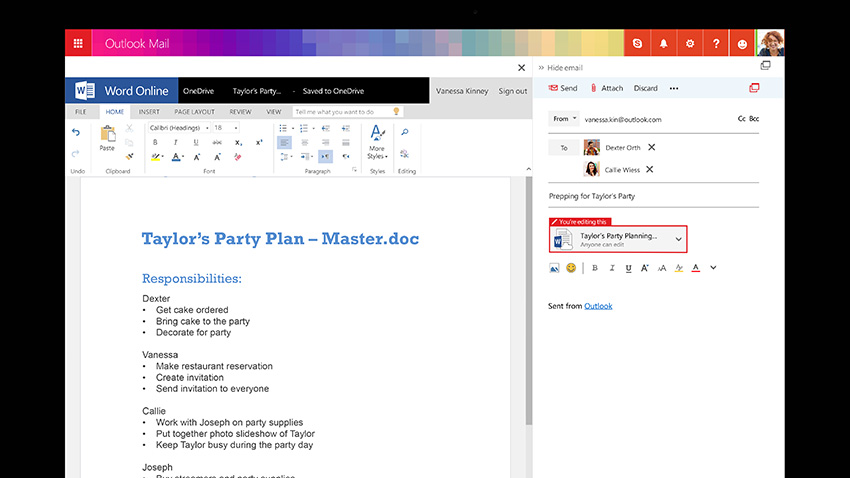Open the more actions ellipsis in email toolbar
The image size is (850, 478).
coord(674,88)
